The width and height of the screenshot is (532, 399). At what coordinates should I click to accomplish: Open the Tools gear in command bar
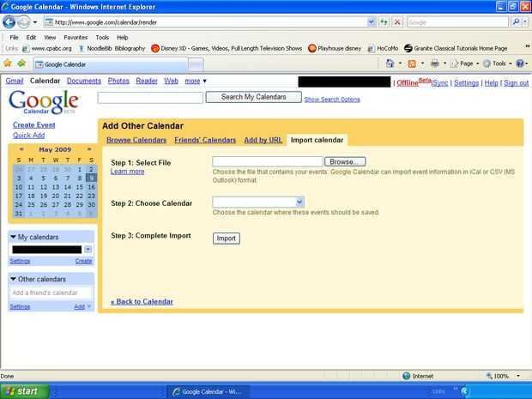click(497, 63)
